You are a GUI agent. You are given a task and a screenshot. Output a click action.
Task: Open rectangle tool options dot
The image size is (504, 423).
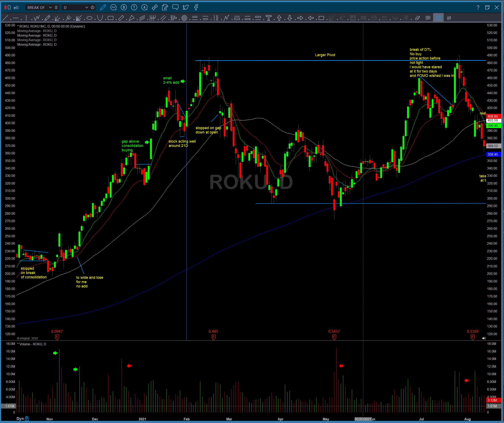pos(116,19)
